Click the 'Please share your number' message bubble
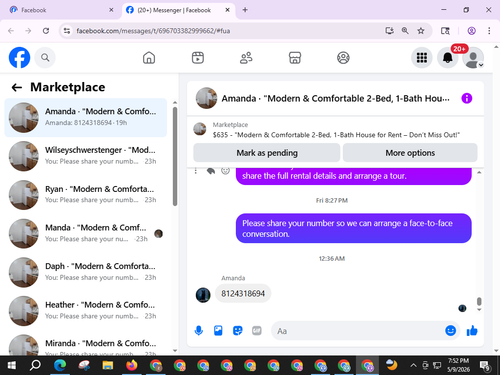 coord(354,228)
